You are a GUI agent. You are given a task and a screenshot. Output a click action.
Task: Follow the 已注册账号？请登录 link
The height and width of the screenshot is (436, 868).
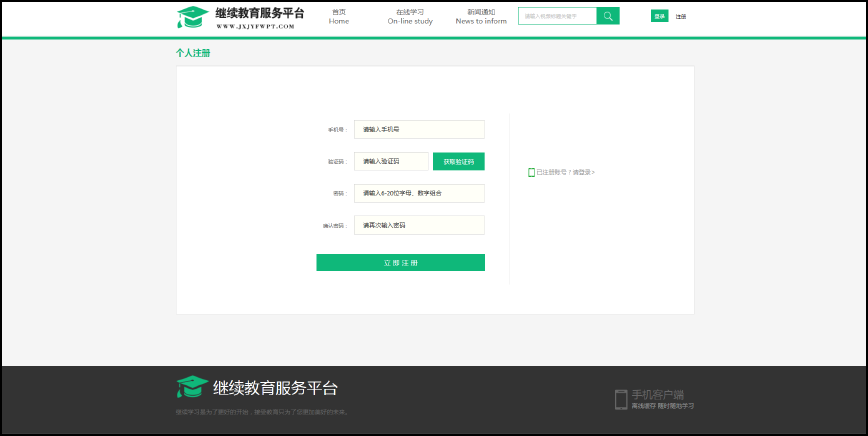pyautogui.click(x=565, y=173)
